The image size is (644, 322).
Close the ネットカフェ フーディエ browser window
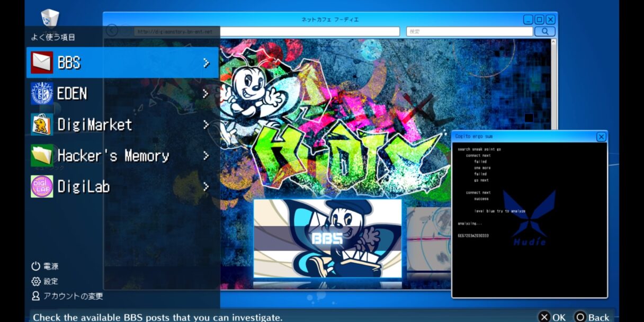pyautogui.click(x=551, y=20)
